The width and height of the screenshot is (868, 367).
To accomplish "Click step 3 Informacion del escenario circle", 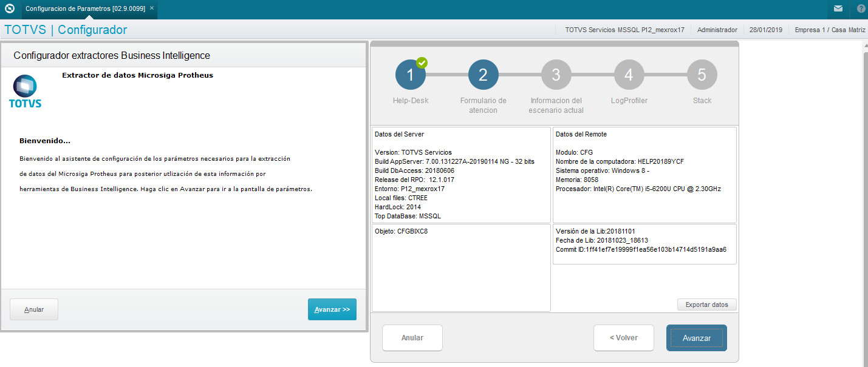I will [x=556, y=75].
